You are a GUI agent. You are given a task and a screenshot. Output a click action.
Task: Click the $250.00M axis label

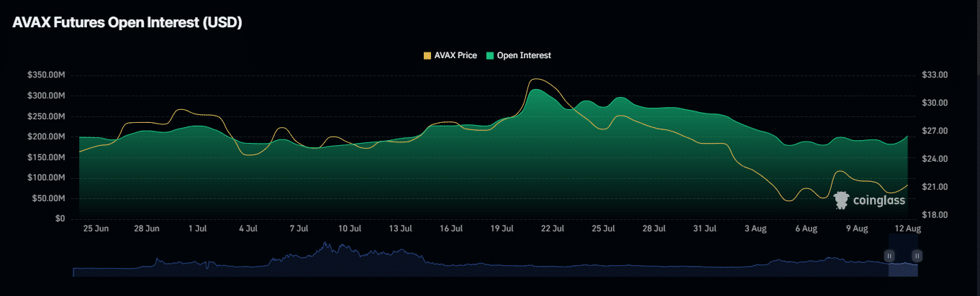point(46,116)
